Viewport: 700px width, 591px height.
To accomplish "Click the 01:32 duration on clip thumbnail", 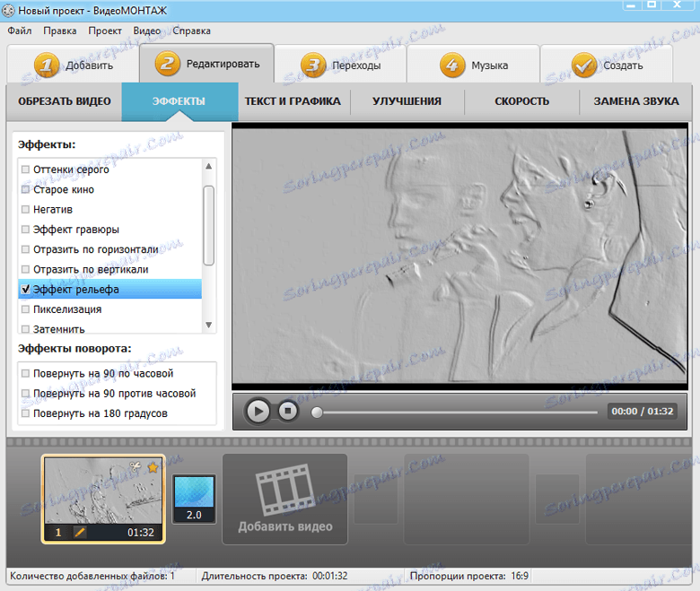I will coord(141,532).
